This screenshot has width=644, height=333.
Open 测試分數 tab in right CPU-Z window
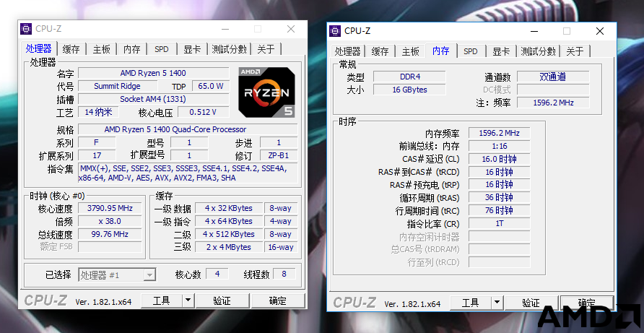(538, 51)
